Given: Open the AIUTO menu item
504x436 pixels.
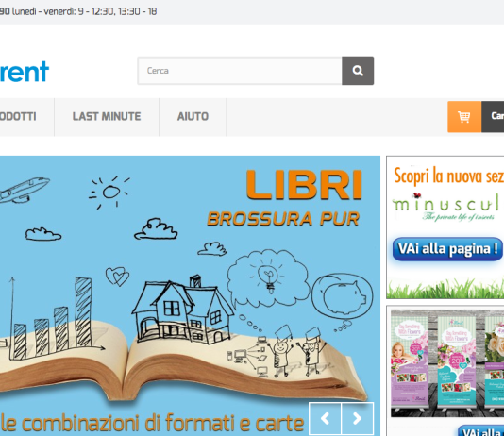Looking at the screenshot, I should pos(193,117).
